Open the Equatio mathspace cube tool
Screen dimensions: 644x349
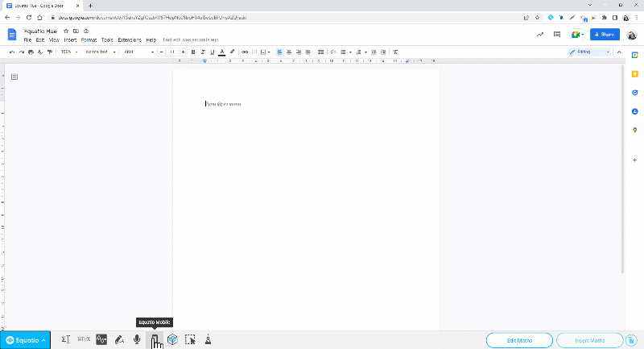tap(172, 339)
